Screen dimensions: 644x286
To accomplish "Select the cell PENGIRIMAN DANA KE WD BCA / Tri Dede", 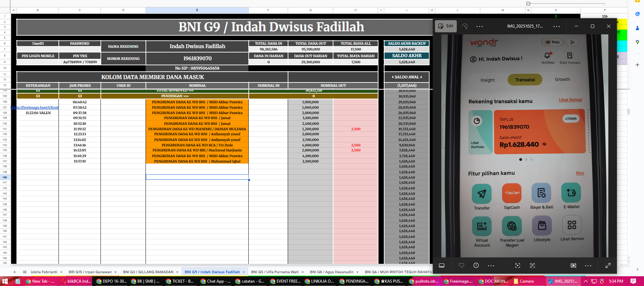I will tap(197, 145).
